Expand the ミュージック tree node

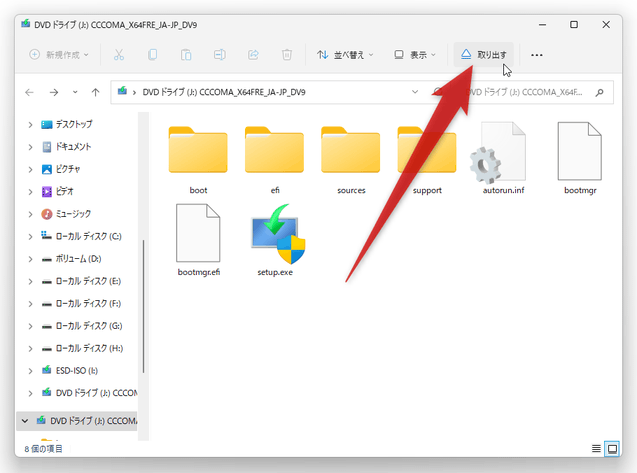pos(30,214)
